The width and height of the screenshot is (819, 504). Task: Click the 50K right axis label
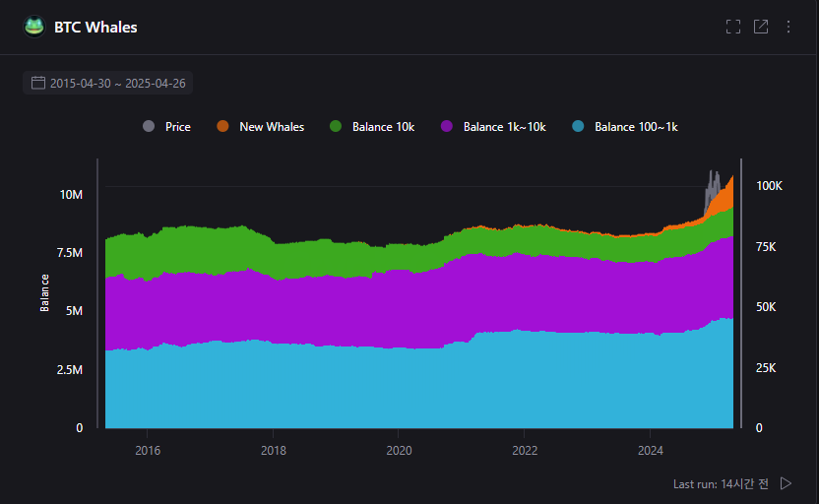pyautogui.click(x=766, y=307)
